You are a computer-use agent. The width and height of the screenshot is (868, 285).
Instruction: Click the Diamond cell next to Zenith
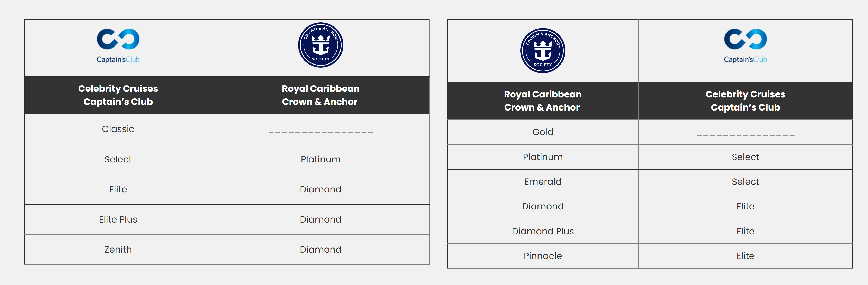[320, 250]
